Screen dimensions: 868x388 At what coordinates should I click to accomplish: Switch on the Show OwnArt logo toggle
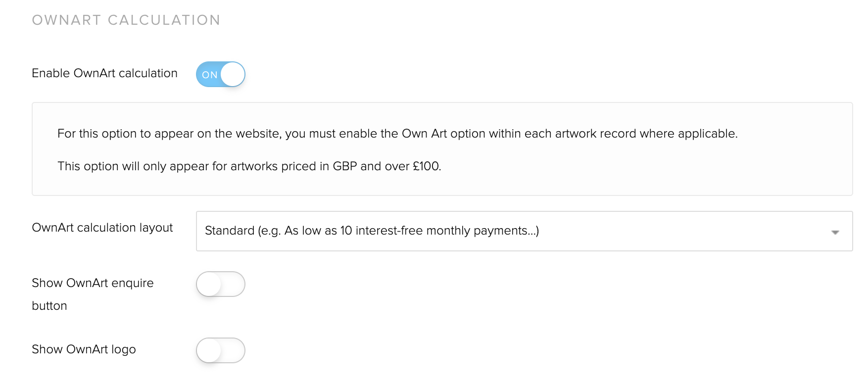tap(221, 350)
